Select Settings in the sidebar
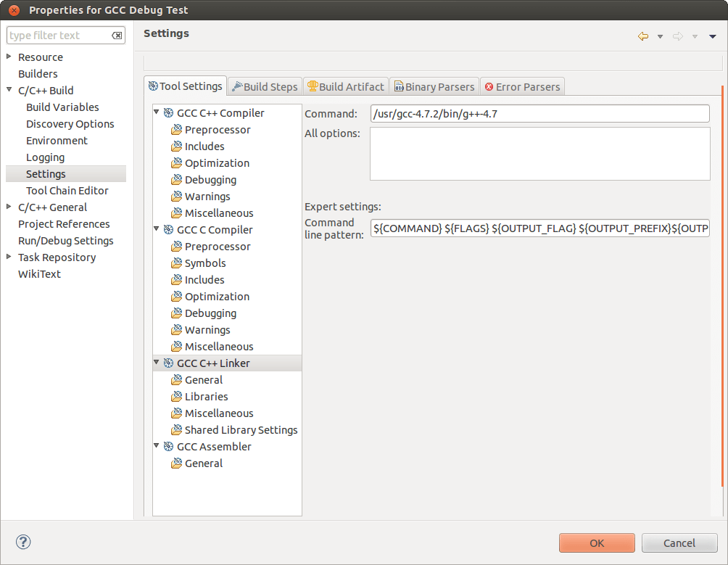The image size is (728, 565). pos(65,174)
